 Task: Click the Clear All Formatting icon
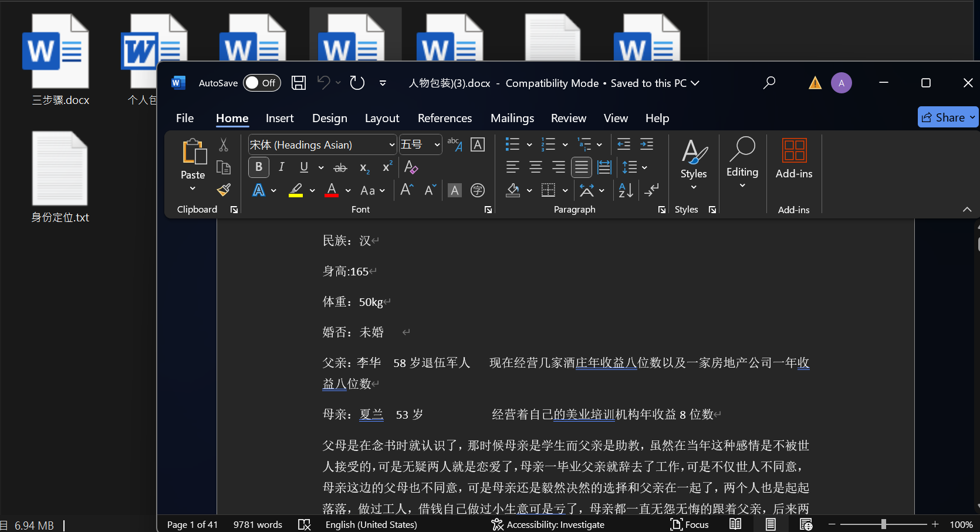tap(411, 167)
